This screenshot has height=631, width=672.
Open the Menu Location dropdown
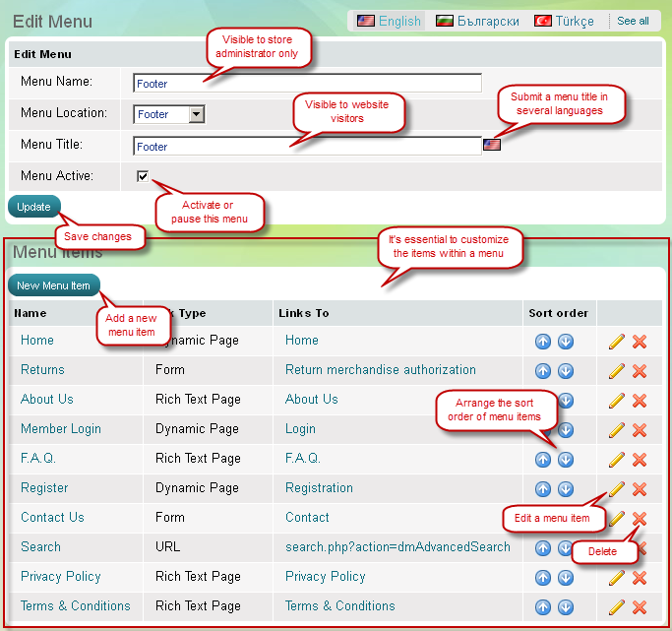196,114
